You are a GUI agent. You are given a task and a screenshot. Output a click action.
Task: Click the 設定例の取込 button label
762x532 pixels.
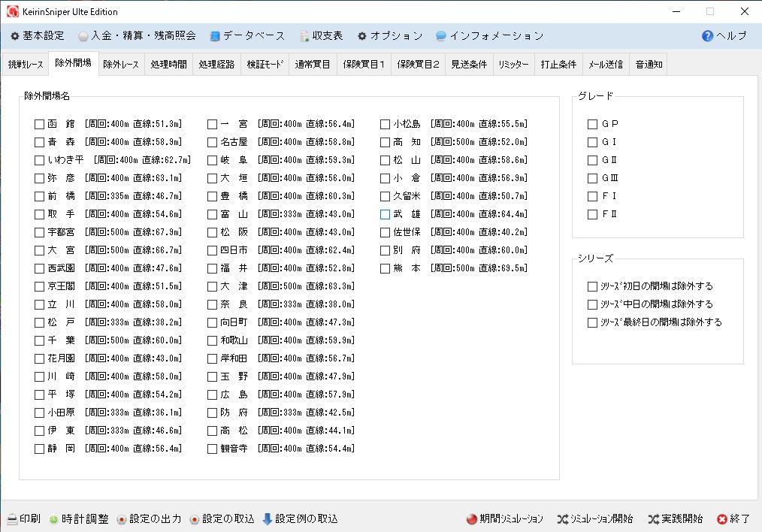pos(307,519)
